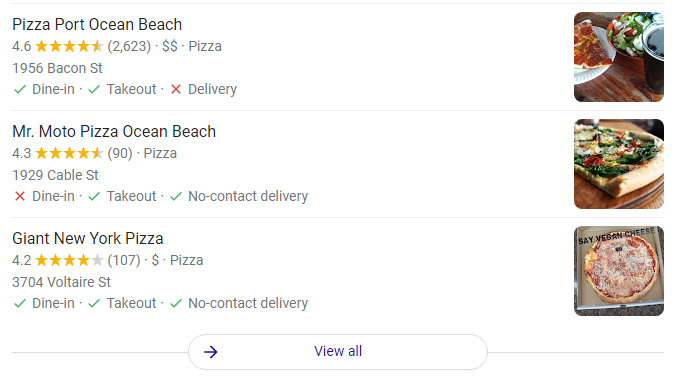Click the 3704 Voltaire St address

[62, 282]
